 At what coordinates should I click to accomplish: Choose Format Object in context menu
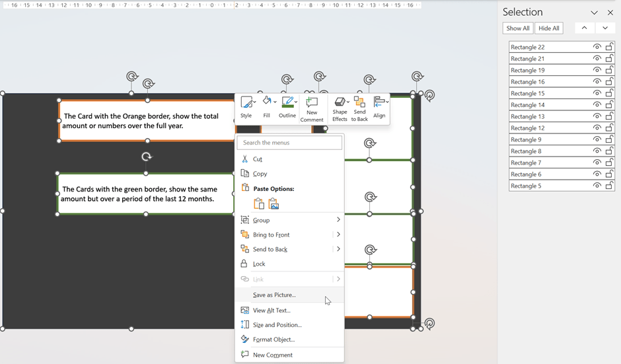[274, 340]
